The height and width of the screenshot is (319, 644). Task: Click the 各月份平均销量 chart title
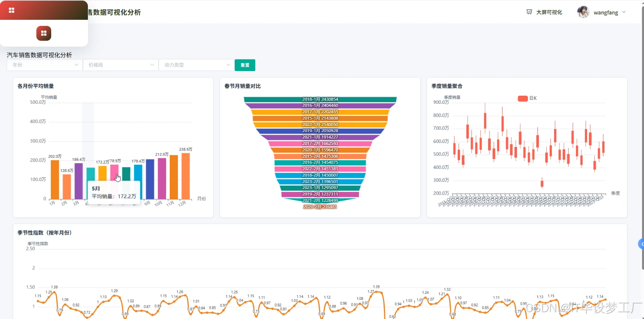pos(35,86)
